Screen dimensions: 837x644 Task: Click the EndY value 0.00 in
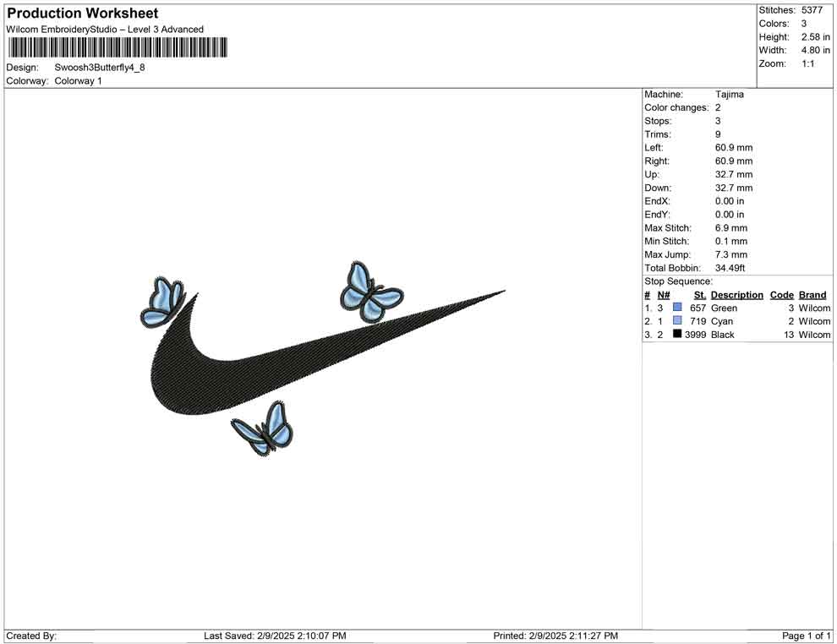(x=730, y=215)
